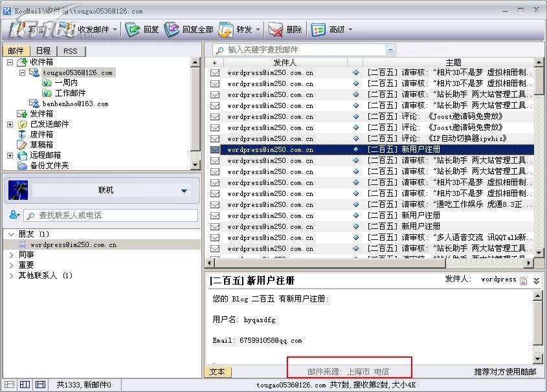Switch to the 日程 tab

click(43, 51)
